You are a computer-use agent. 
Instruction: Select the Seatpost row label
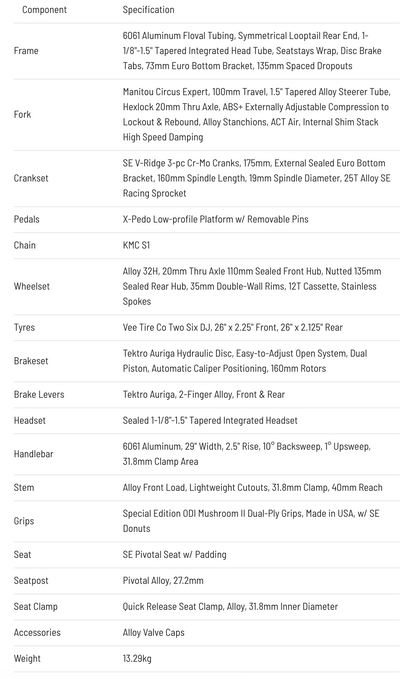point(31,581)
